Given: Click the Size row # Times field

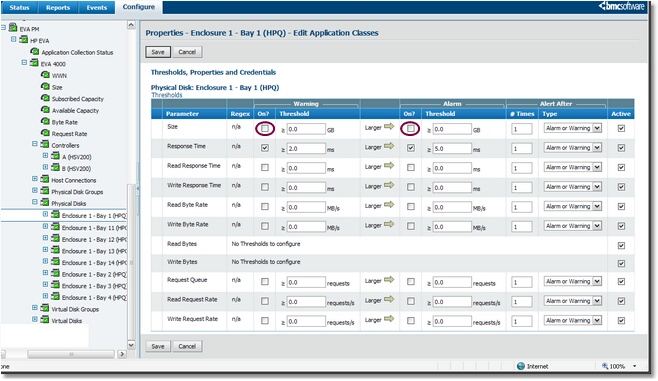Looking at the screenshot, I should [x=522, y=129].
